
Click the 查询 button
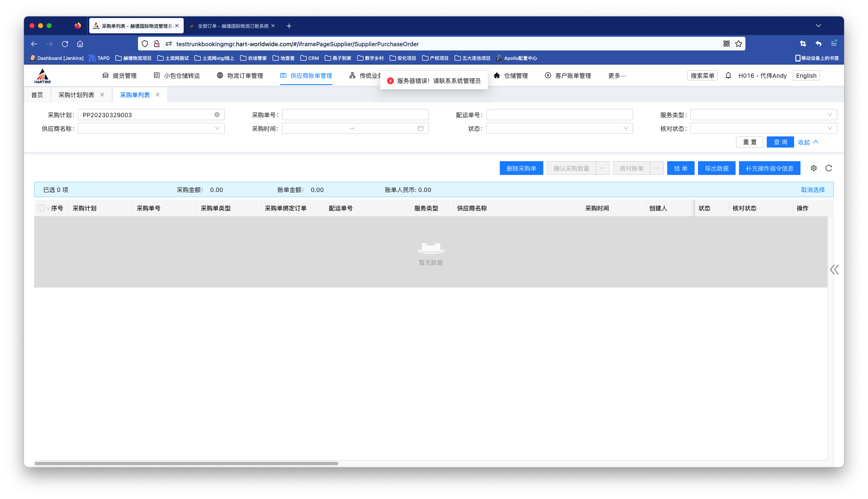point(780,142)
